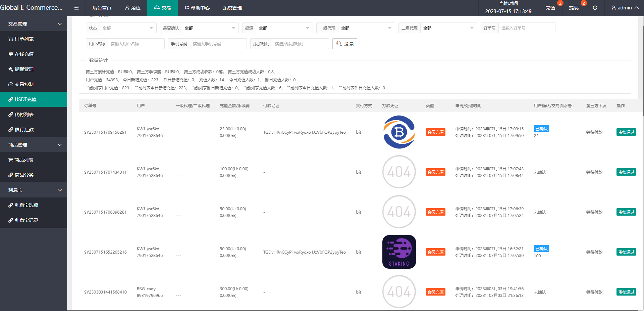The height and width of the screenshot is (311, 644).
Task: Click the 订单号 order number input field
Action: (526, 28)
